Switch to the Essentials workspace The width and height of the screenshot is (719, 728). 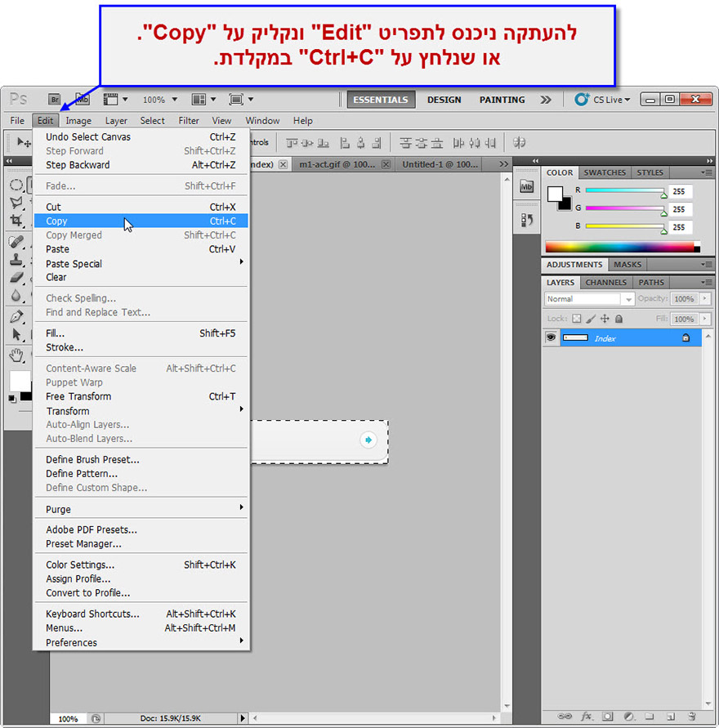[381, 100]
